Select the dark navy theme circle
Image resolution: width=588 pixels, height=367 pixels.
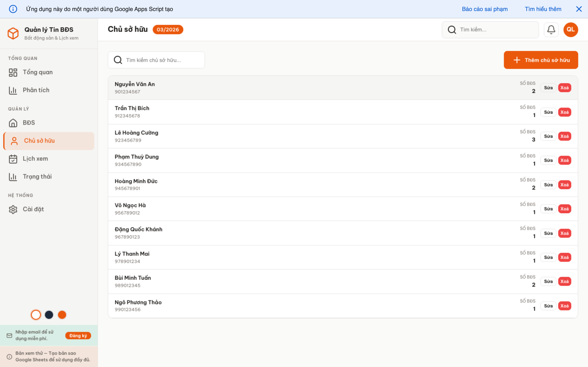[49, 315]
